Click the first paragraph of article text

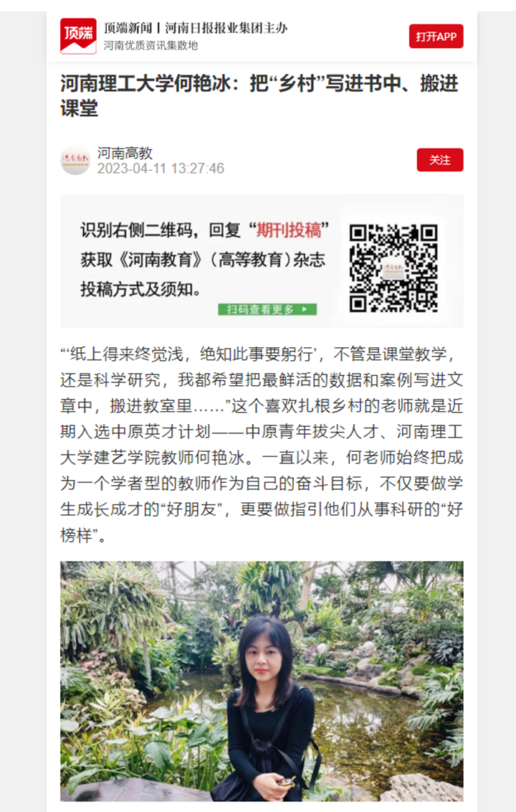262,445
